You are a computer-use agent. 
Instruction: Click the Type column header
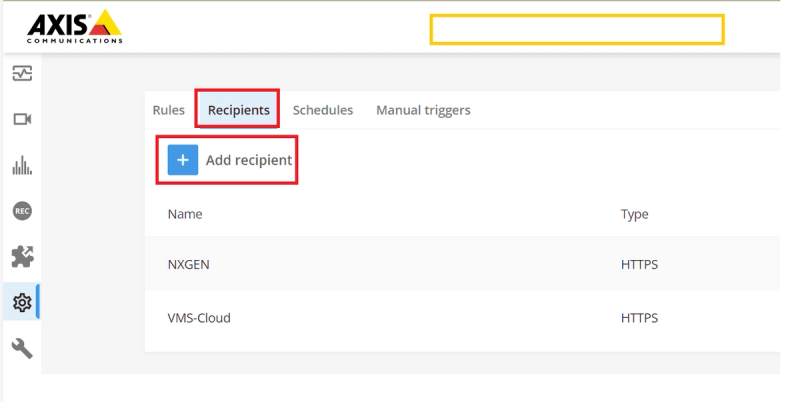634,214
